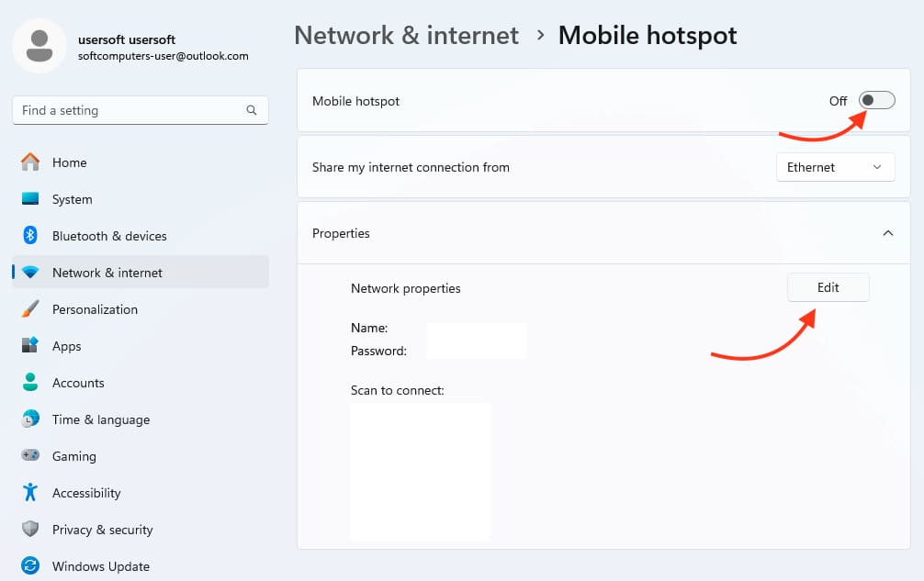Click the user profile avatar picture
924x581 pixels.
tap(39, 46)
